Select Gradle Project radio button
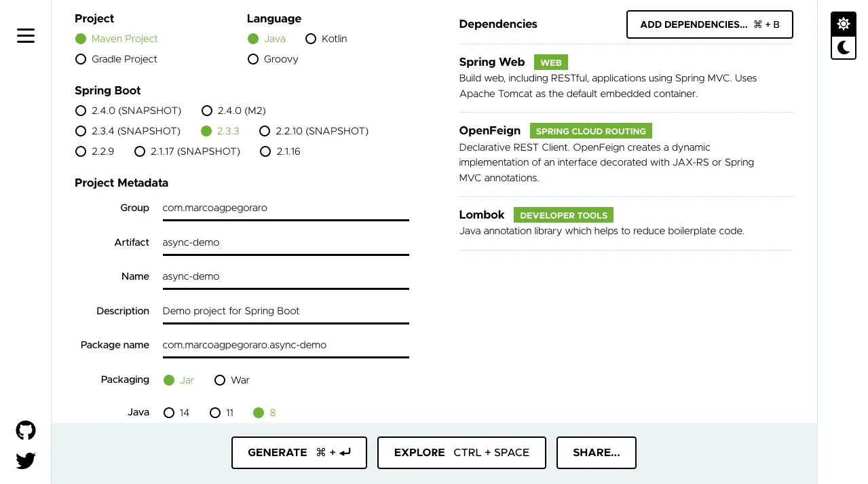Viewport: 868px width, 484px height. (116, 59)
